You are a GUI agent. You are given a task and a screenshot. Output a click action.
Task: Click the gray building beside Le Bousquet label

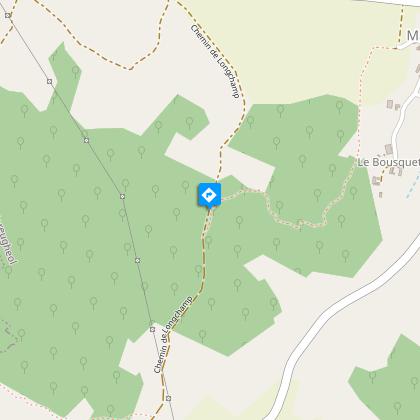(389, 149)
